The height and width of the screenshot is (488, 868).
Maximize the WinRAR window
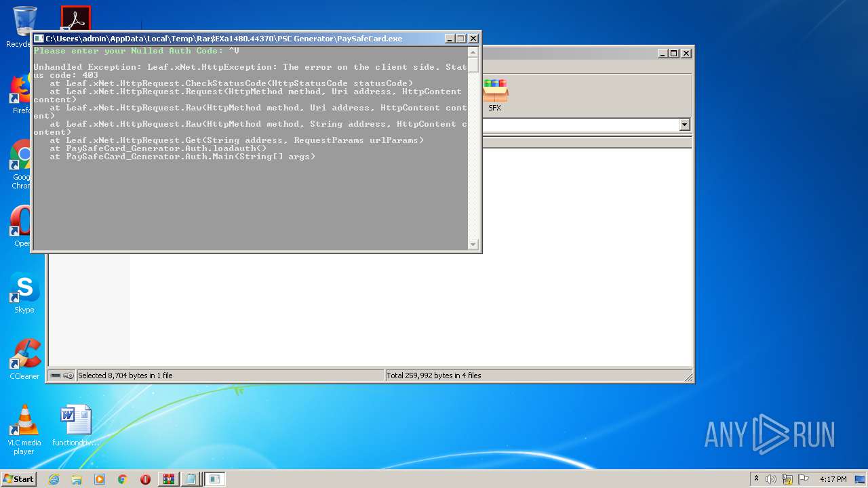coord(673,53)
